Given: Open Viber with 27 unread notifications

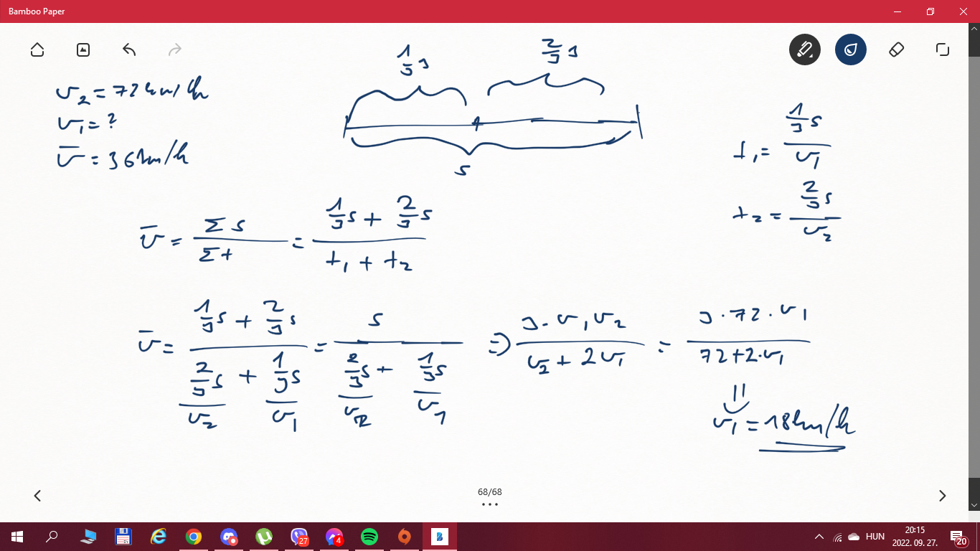Looking at the screenshot, I should pyautogui.click(x=299, y=537).
